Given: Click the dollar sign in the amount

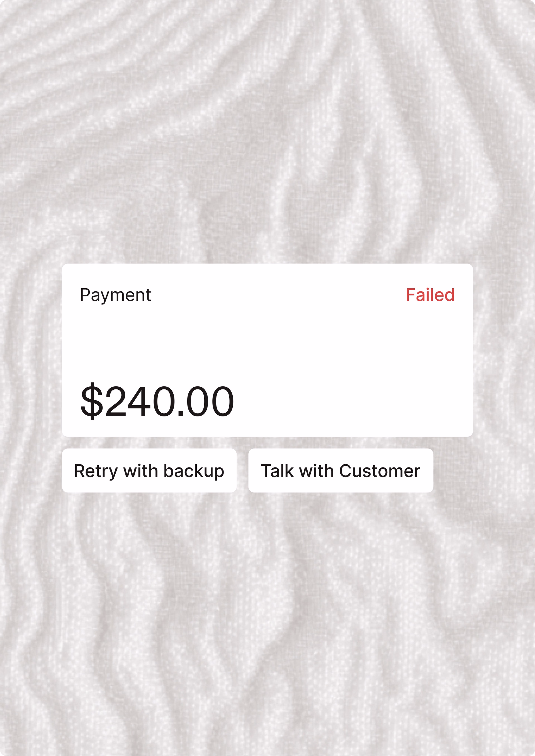Looking at the screenshot, I should (x=92, y=401).
